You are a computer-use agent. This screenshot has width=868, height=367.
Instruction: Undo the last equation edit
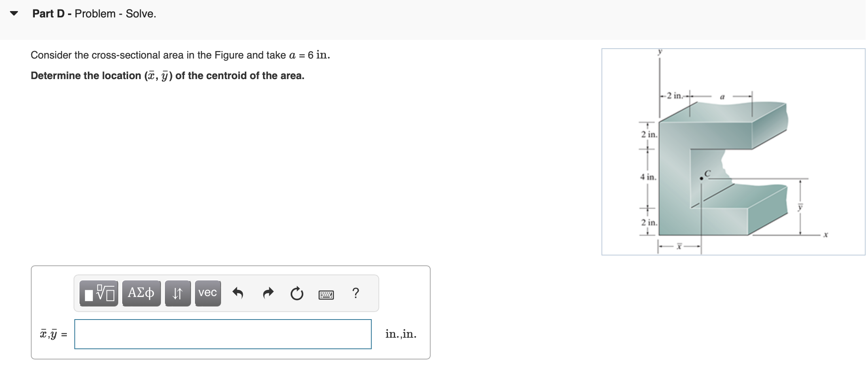238,293
